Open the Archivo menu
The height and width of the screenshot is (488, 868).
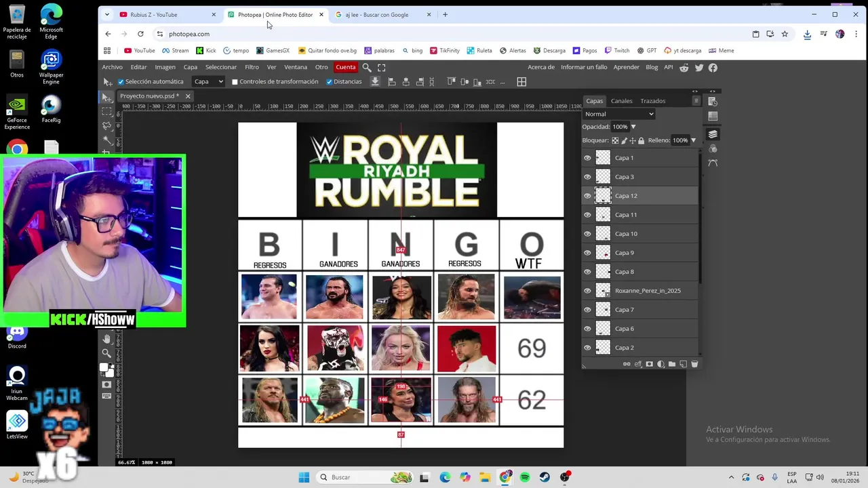coord(113,67)
